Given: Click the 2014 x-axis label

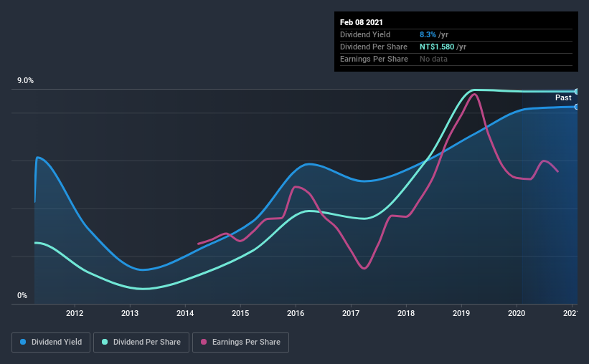Looking at the screenshot, I should tap(185, 313).
